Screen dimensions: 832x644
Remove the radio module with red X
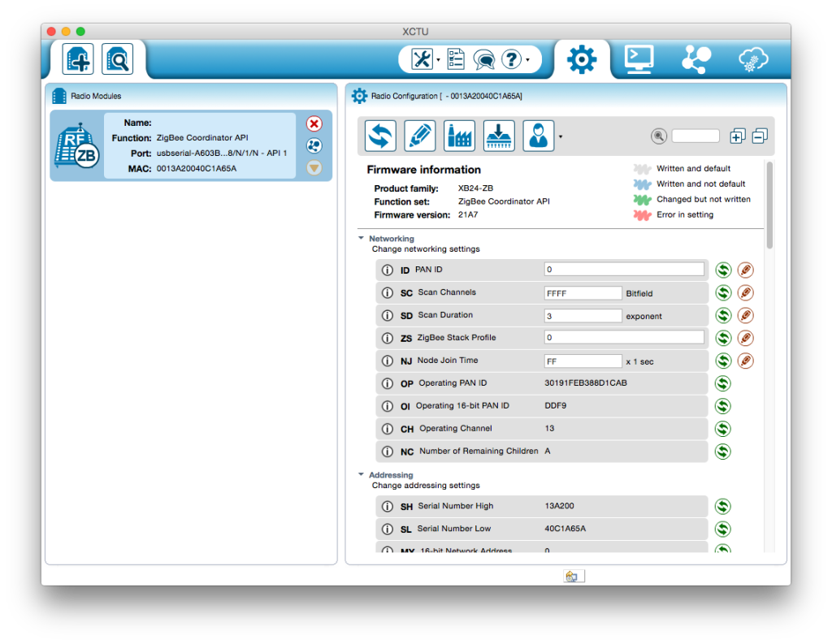click(x=314, y=123)
